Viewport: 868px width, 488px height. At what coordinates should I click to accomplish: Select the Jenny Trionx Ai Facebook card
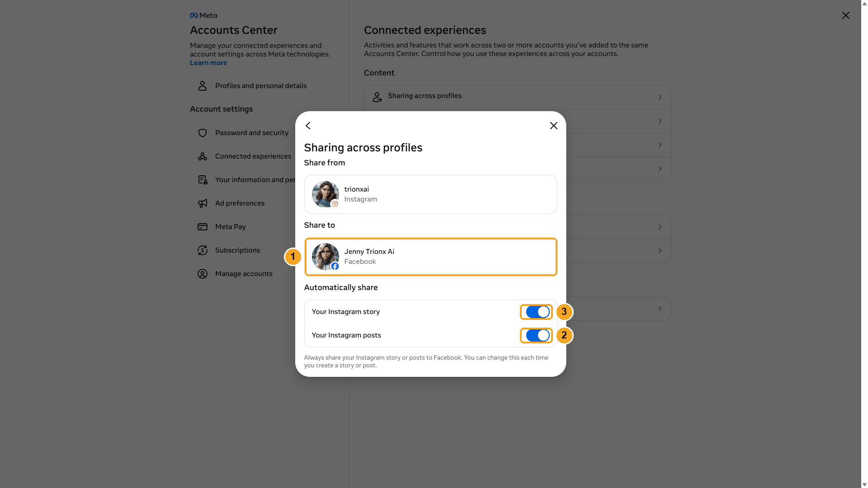coord(430,257)
